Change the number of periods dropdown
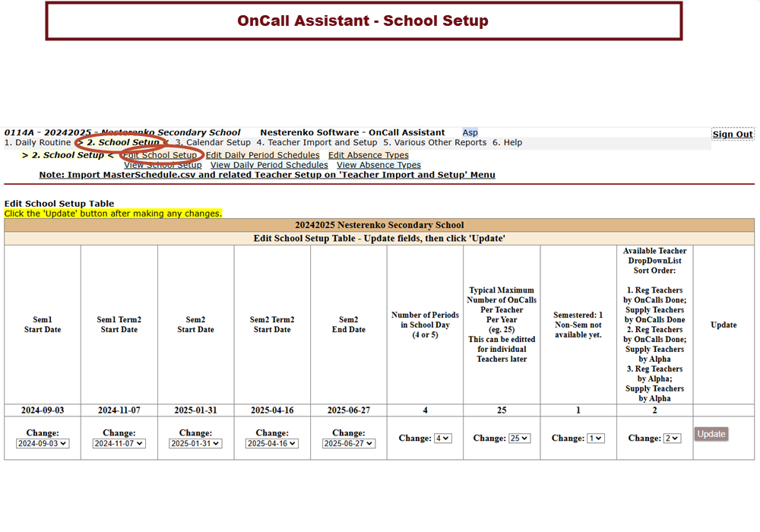This screenshot has width=760, height=532. click(x=442, y=439)
